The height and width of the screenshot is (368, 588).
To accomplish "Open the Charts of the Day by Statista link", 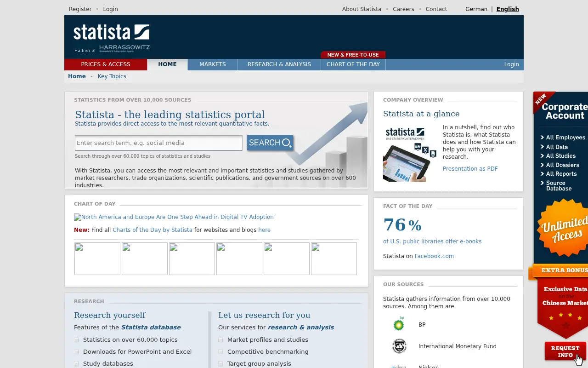I will click(x=153, y=230).
